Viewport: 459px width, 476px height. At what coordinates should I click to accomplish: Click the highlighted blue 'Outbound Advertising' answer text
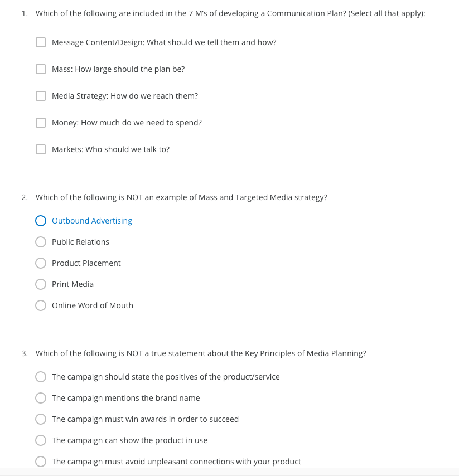(x=91, y=221)
